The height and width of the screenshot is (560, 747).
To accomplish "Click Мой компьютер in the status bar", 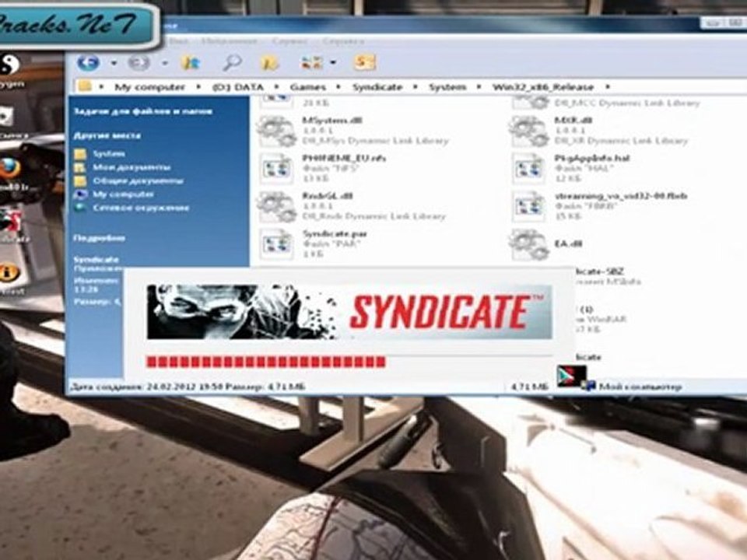I will tap(640, 387).
